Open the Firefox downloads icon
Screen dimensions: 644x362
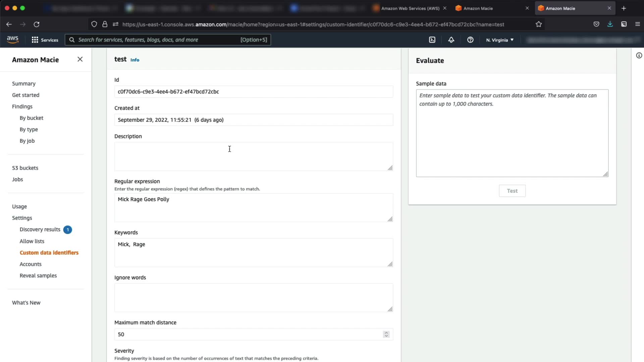pos(610,24)
